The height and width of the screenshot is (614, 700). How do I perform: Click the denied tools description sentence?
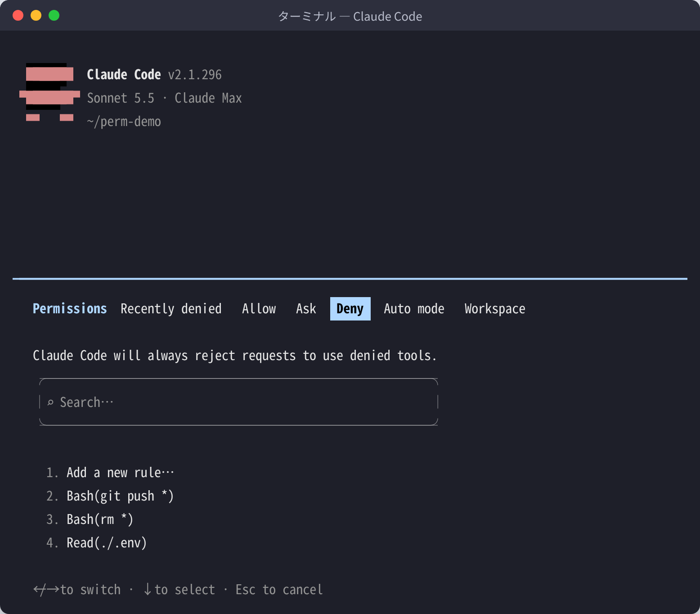pos(234,356)
